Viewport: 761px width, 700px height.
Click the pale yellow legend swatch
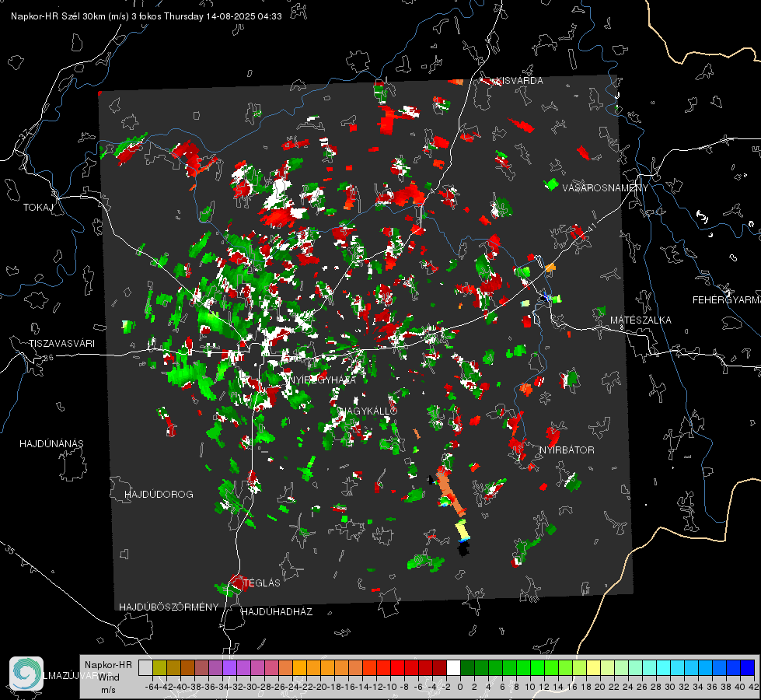coord(593,667)
